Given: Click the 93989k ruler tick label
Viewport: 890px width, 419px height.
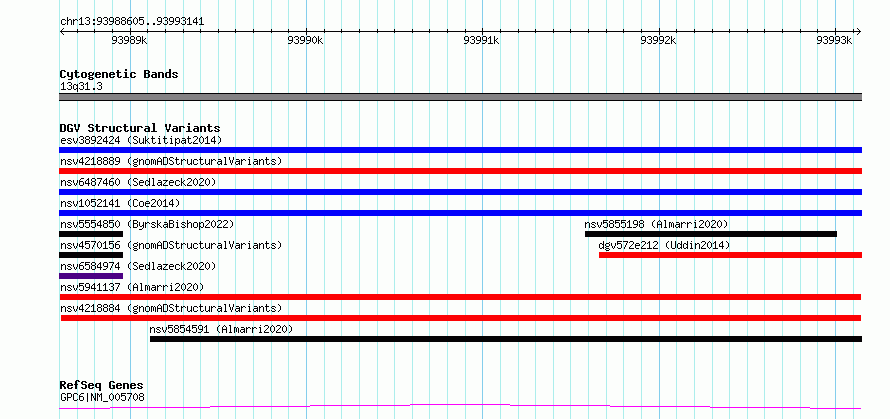Looking at the screenshot, I should click(130, 40).
